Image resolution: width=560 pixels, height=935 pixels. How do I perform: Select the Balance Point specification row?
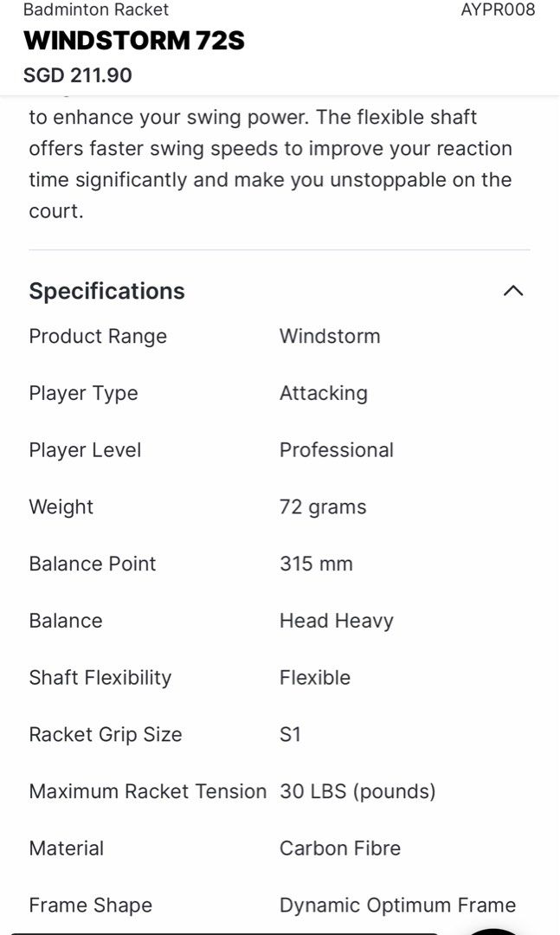pyautogui.click(x=93, y=564)
